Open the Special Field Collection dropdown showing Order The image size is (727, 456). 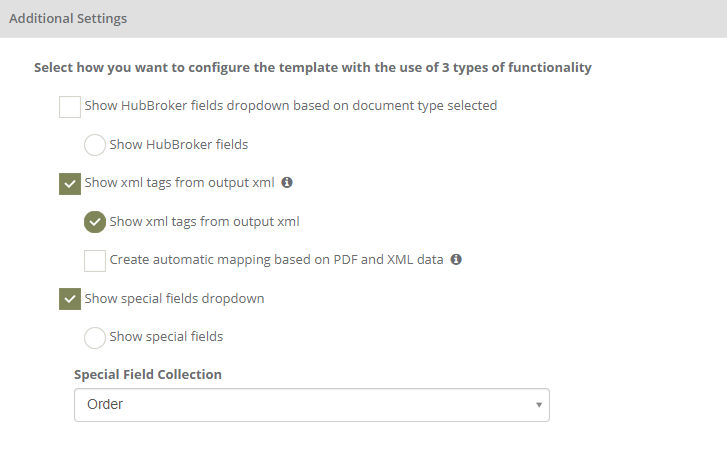312,405
